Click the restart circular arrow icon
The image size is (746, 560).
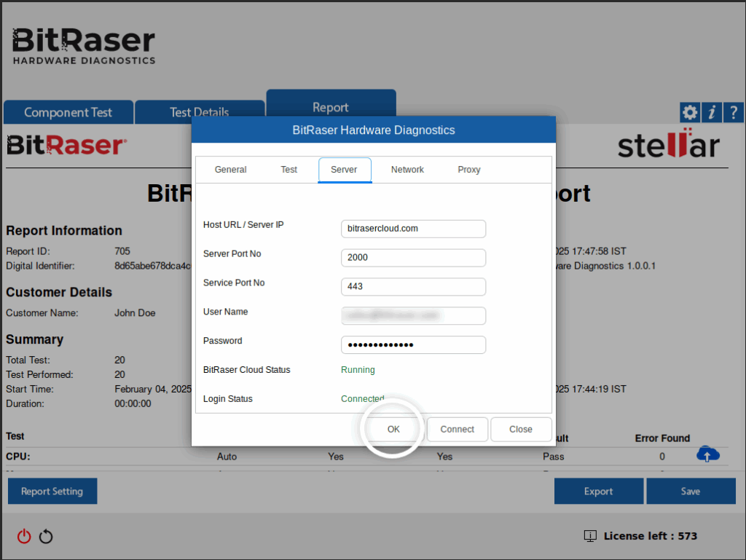tap(46, 536)
